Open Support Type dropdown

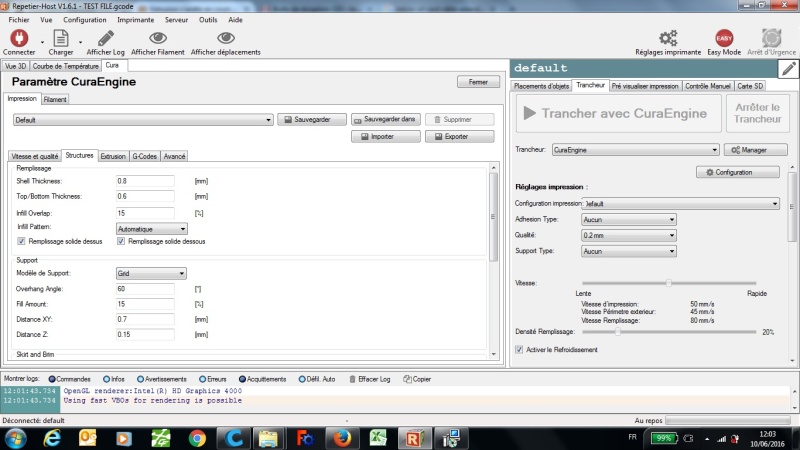pyautogui.click(x=629, y=251)
